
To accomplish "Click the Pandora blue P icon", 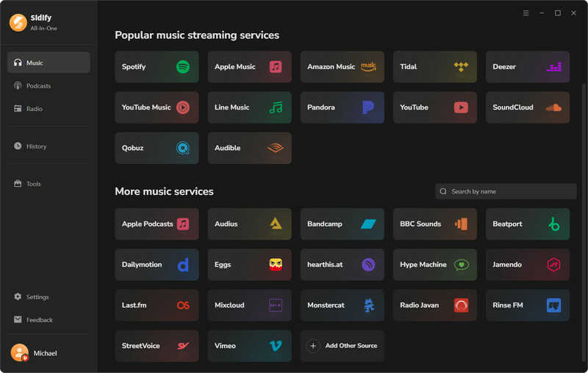I will [368, 107].
